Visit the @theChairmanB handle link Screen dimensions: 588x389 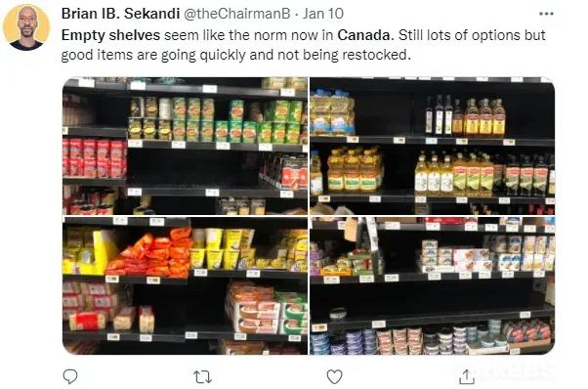point(236,14)
